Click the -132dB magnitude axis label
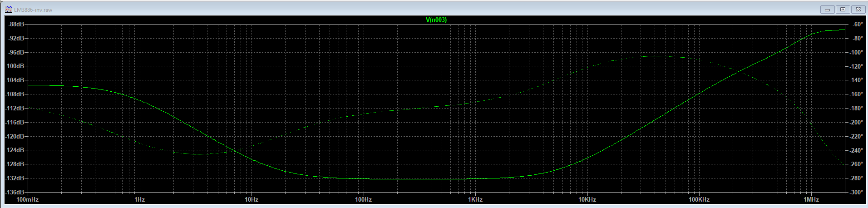 [x=15, y=178]
